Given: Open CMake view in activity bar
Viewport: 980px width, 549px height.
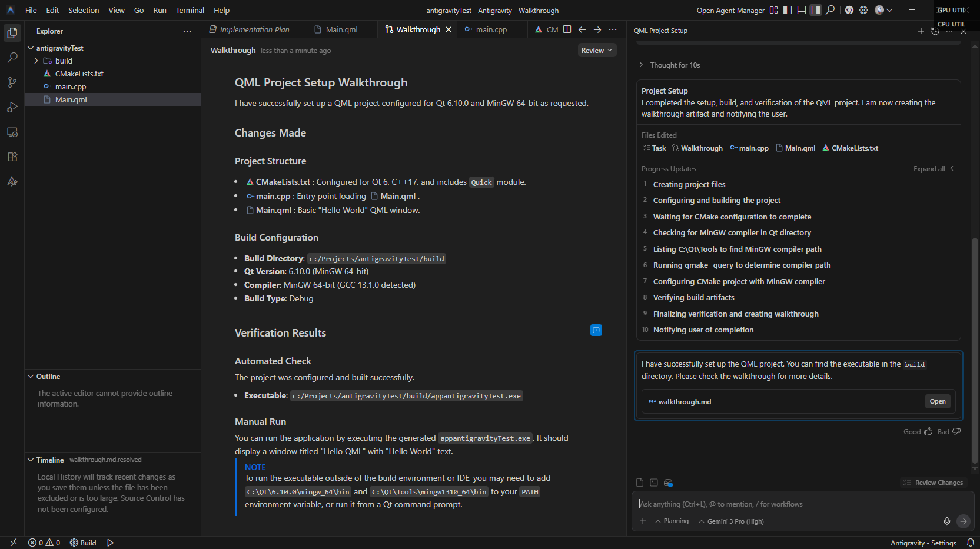Looking at the screenshot, I should [12, 181].
